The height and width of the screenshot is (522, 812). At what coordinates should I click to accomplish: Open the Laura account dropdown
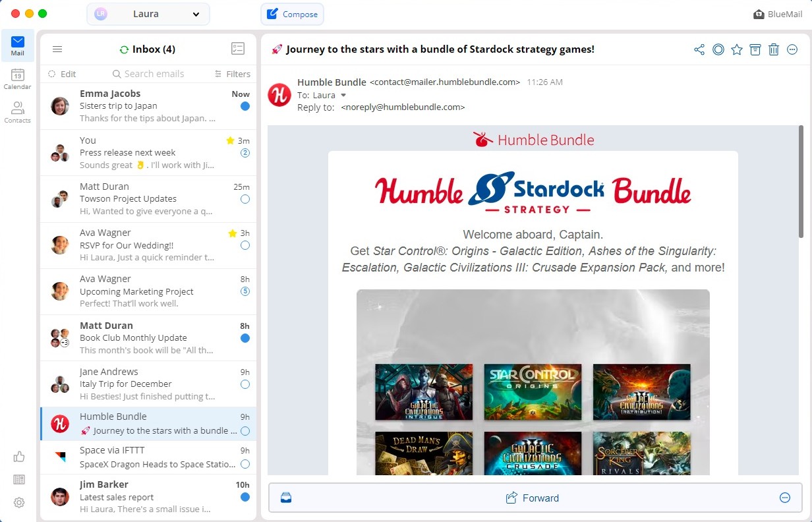(148, 14)
